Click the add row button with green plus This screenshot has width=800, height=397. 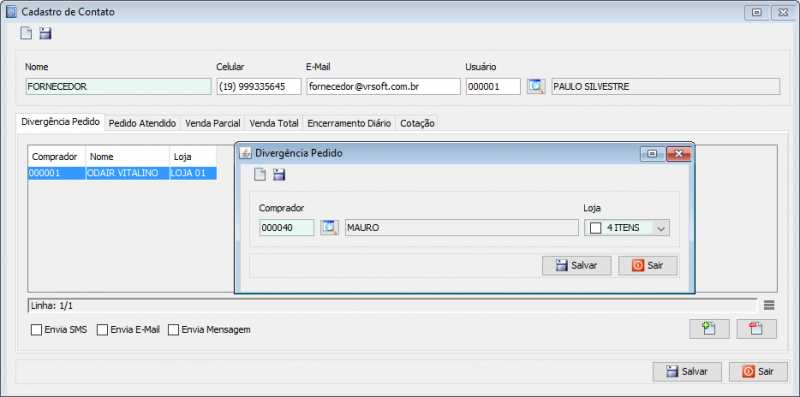709,329
